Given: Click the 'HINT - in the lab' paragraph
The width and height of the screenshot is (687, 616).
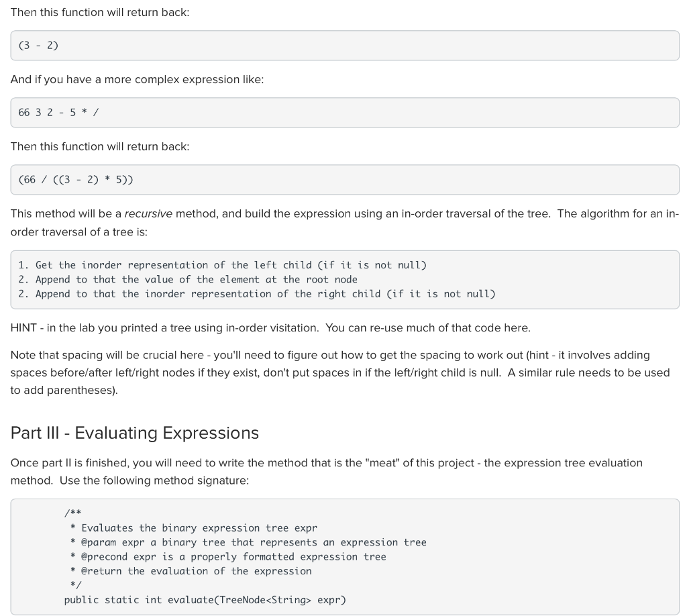Looking at the screenshot, I should 270,328.
